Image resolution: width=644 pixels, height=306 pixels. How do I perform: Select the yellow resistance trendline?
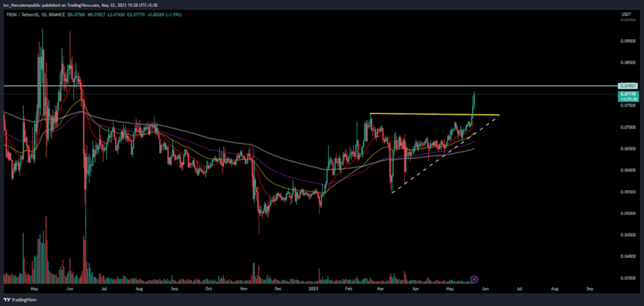(435, 114)
